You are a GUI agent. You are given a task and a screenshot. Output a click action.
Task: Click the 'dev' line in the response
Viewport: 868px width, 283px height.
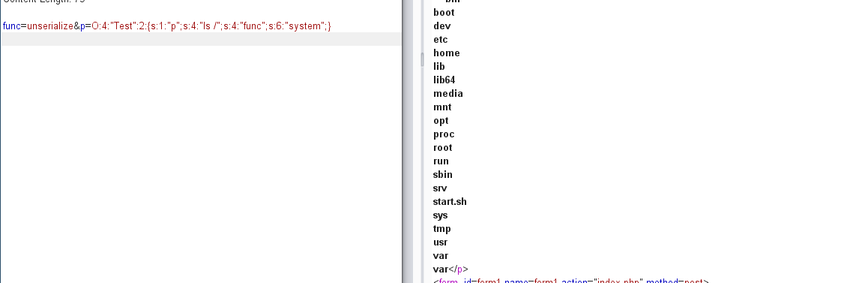441,26
